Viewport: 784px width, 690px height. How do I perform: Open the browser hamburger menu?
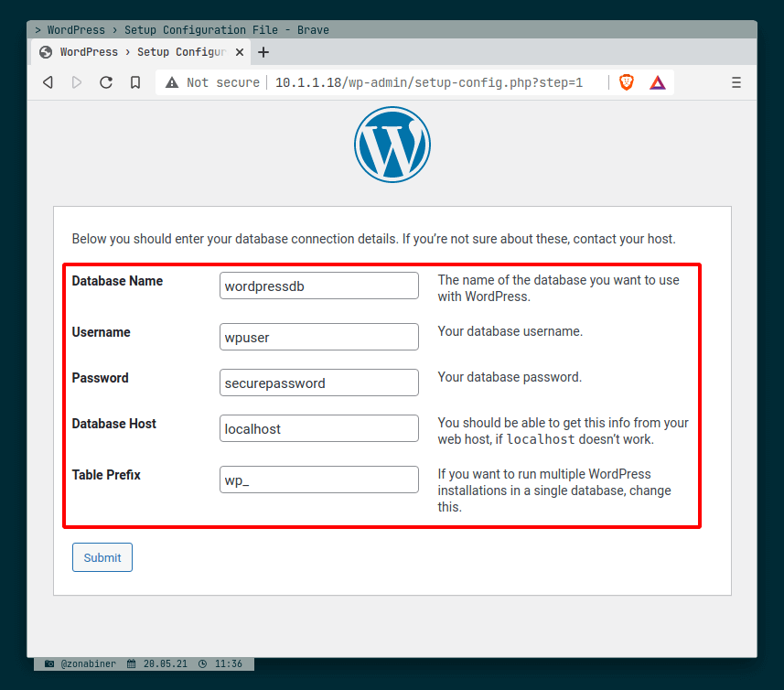coord(736,82)
